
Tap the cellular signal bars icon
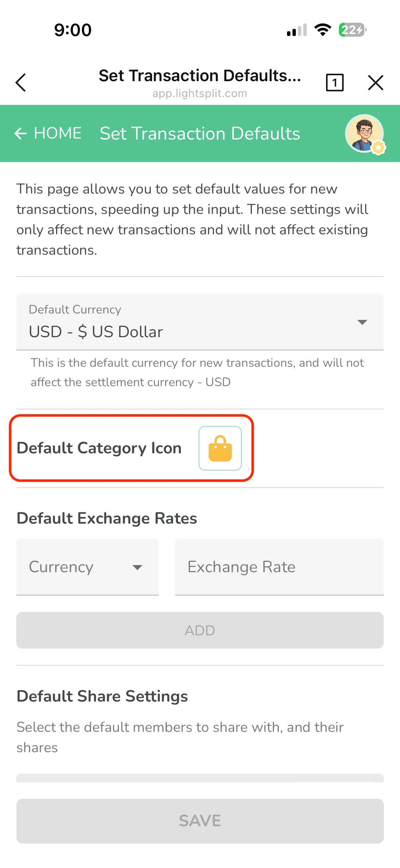click(x=297, y=30)
